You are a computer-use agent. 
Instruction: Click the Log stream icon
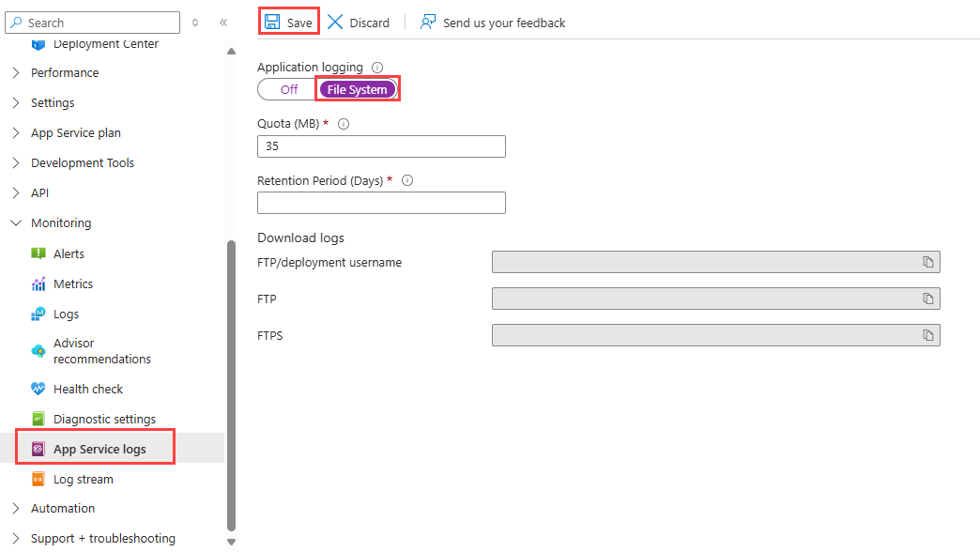tap(39, 478)
